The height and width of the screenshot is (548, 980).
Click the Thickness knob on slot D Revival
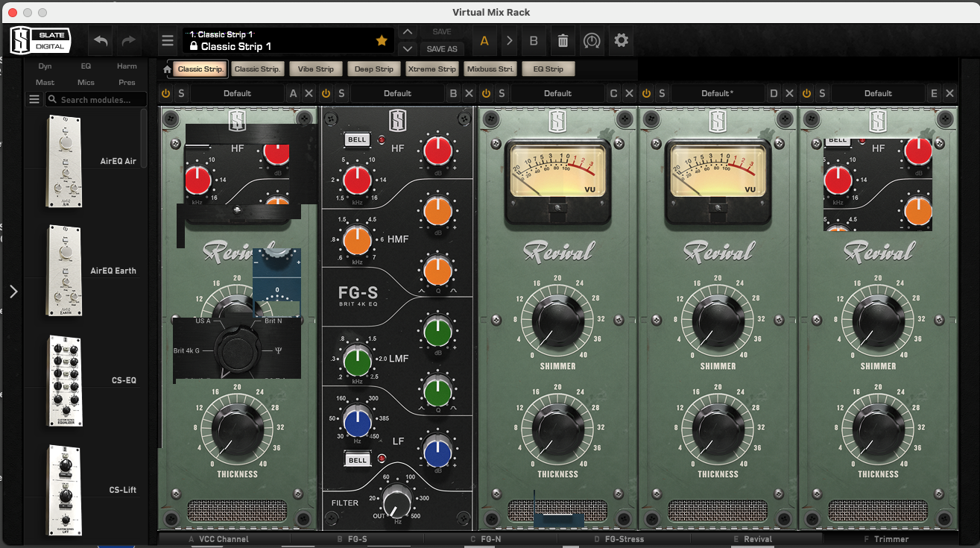(x=718, y=429)
